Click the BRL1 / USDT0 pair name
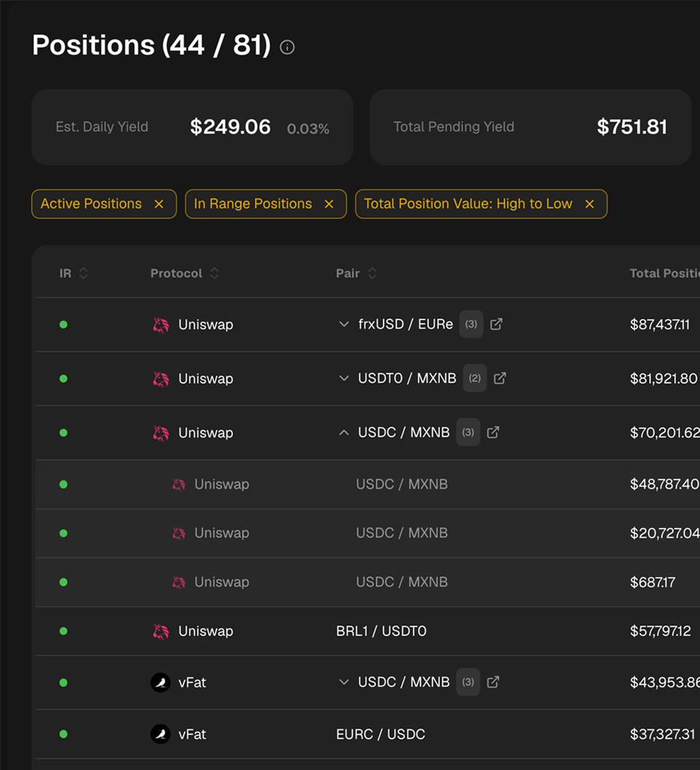 tap(381, 631)
